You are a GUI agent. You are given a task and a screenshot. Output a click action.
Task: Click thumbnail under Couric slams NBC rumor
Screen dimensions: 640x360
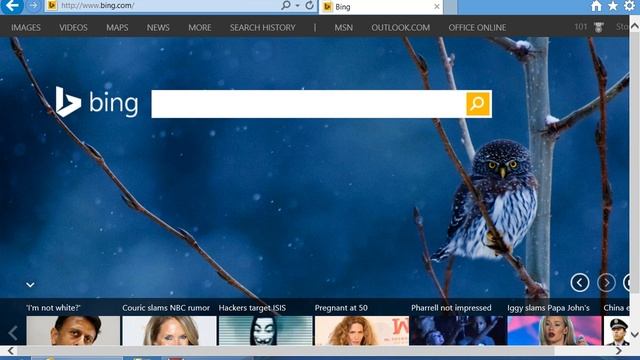169,331
